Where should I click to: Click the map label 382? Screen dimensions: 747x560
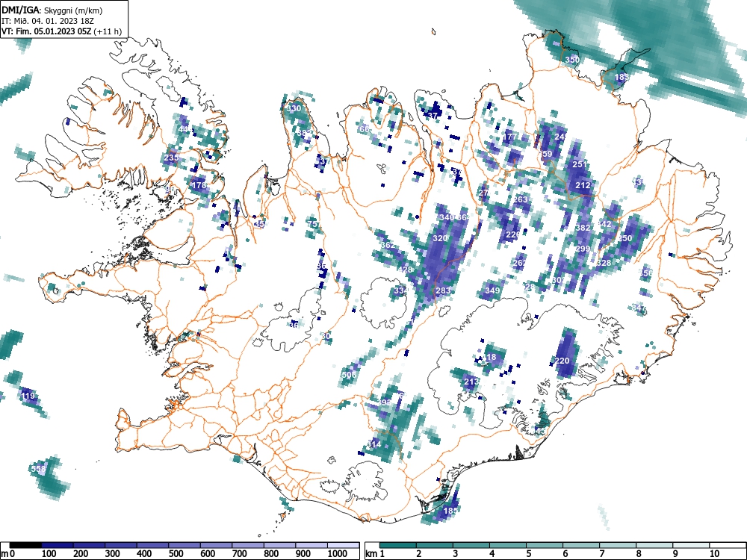(x=583, y=228)
